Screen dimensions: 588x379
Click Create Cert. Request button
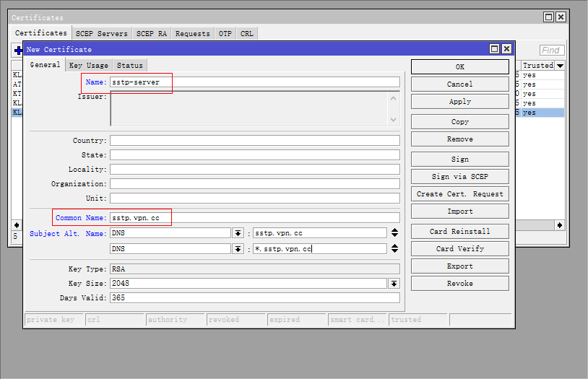pyautogui.click(x=459, y=194)
